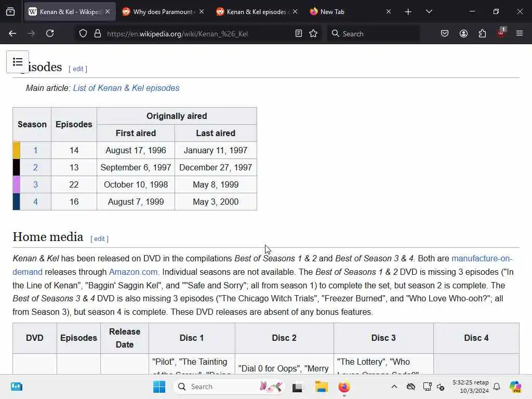Image resolution: width=532 pixels, height=399 pixels.
Task: Click Firefox icon on taskbar
Action: coord(344,387)
